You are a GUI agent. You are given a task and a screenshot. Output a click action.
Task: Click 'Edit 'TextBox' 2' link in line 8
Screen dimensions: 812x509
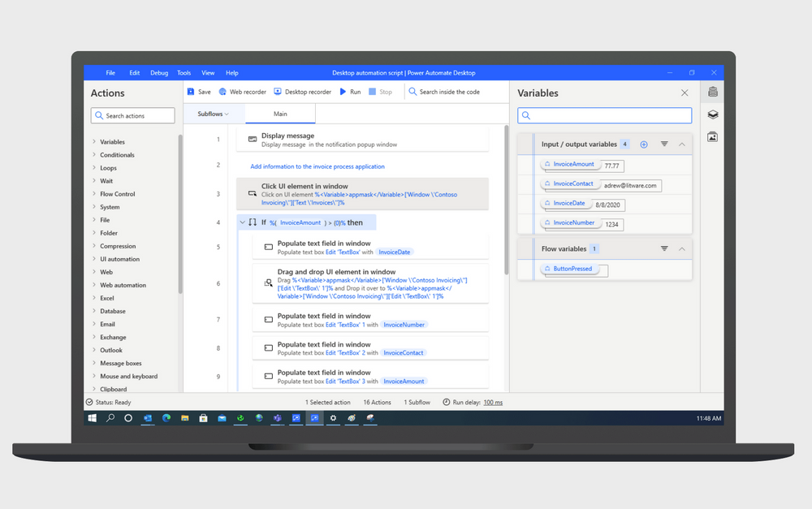click(345, 352)
